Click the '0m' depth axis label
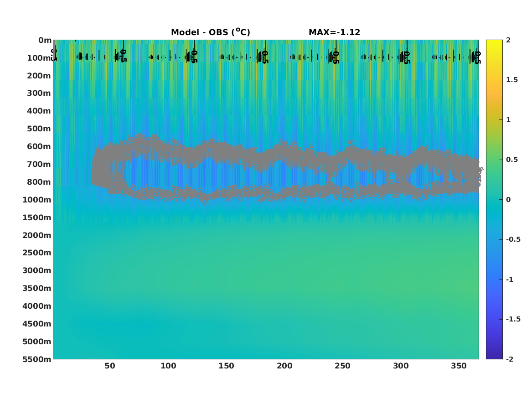This screenshot has width=532, height=399. tap(45, 41)
